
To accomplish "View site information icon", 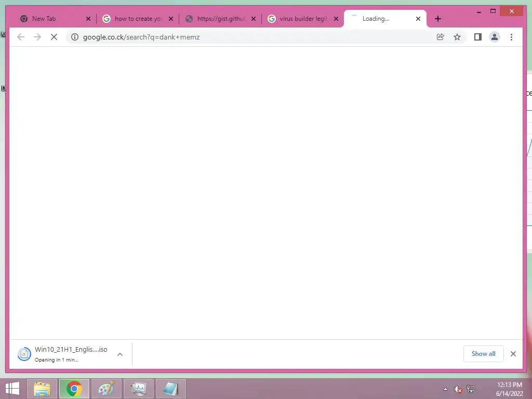I will 75,37.
